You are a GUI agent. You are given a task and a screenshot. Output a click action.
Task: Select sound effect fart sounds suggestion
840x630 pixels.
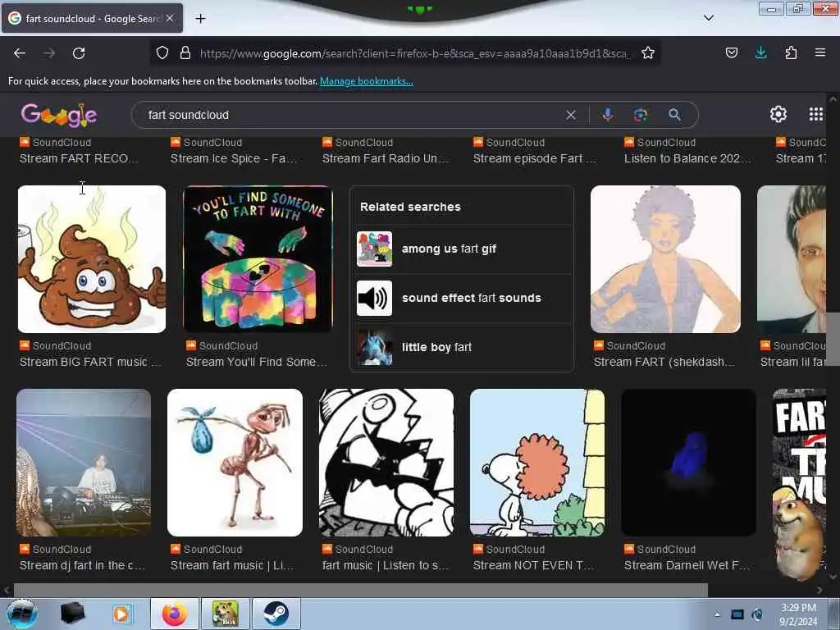pos(461,299)
